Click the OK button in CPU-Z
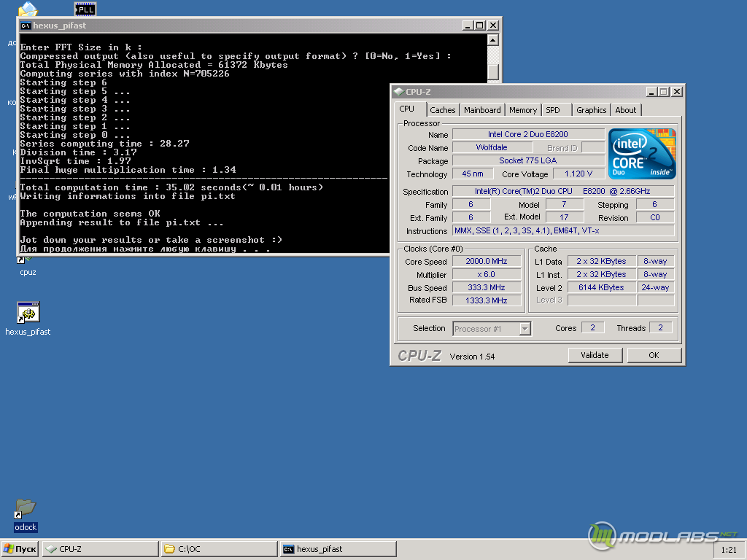The width and height of the screenshot is (747, 560). (x=654, y=355)
